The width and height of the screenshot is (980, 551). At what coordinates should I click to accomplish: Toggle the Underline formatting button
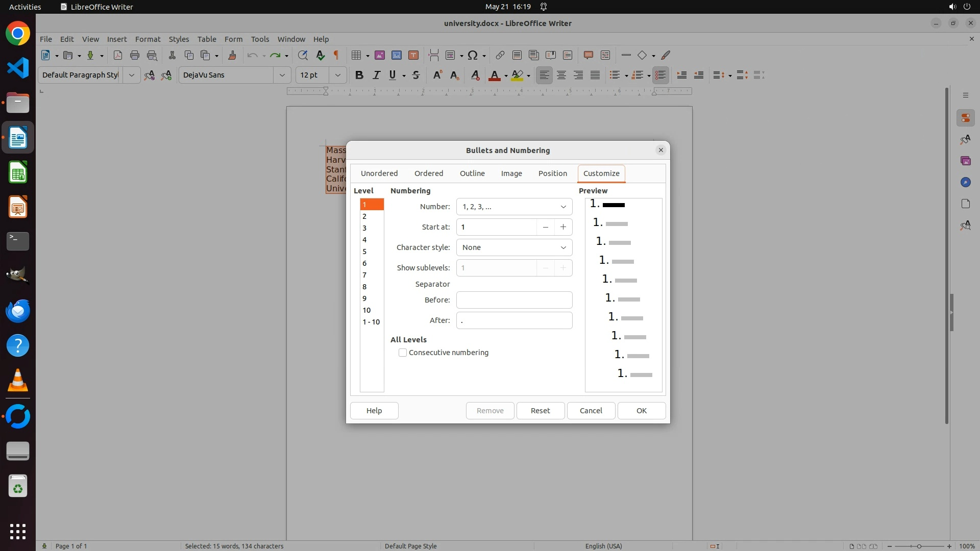coord(393,75)
